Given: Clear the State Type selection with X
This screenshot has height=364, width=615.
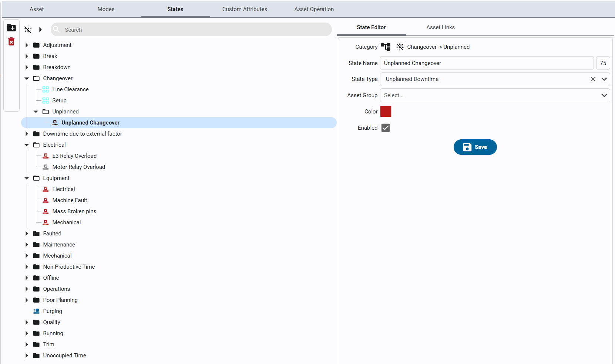Looking at the screenshot, I should click(x=593, y=79).
